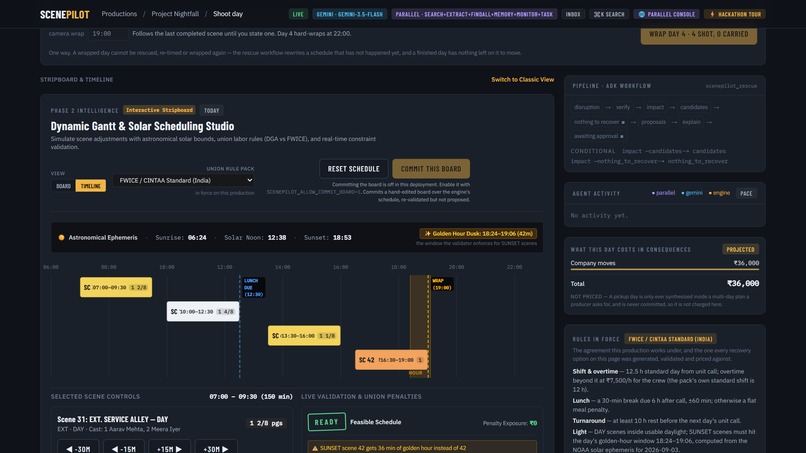The width and height of the screenshot is (806, 453).
Task: Click the Interactive Stripboard badge
Action: point(159,110)
